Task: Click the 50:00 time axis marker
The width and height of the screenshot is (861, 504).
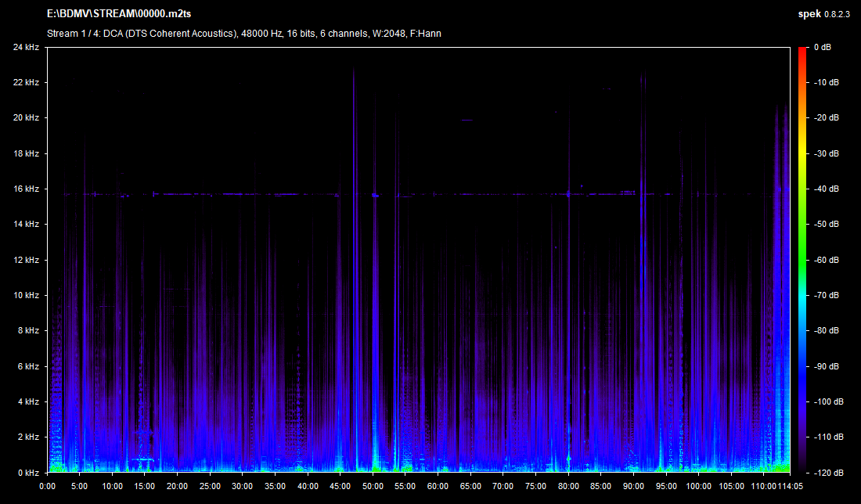Action: (x=373, y=485)
